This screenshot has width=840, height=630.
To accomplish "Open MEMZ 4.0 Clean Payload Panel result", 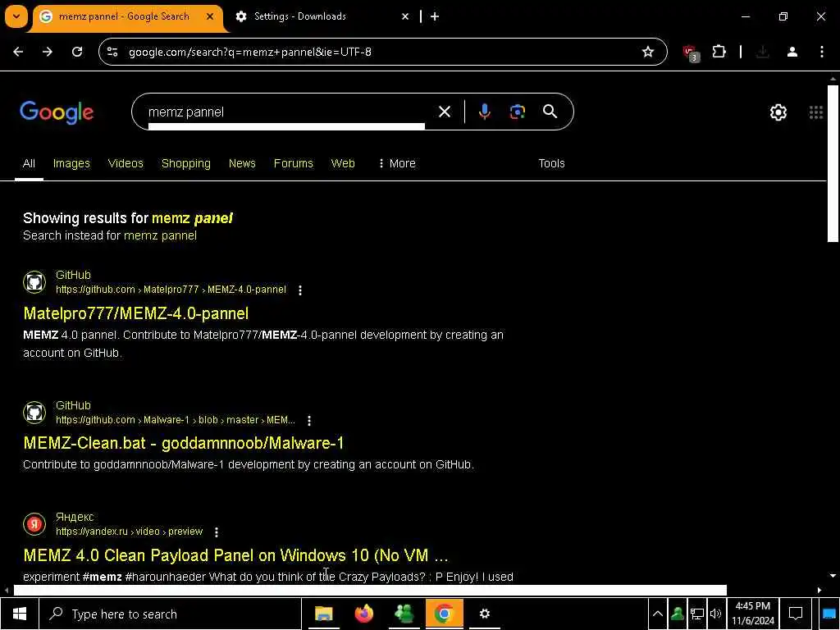I will [x=235, y=555].
